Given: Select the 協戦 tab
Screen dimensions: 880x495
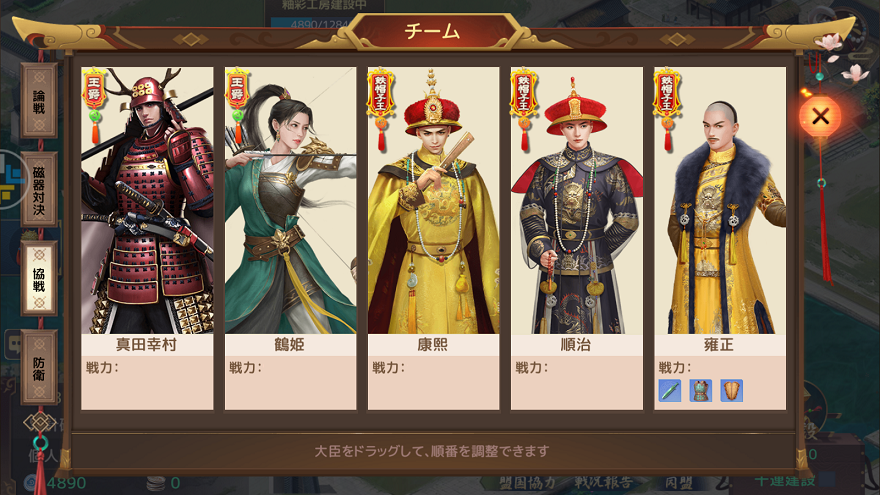Looking at the screenshot, I should pos(39,278).
